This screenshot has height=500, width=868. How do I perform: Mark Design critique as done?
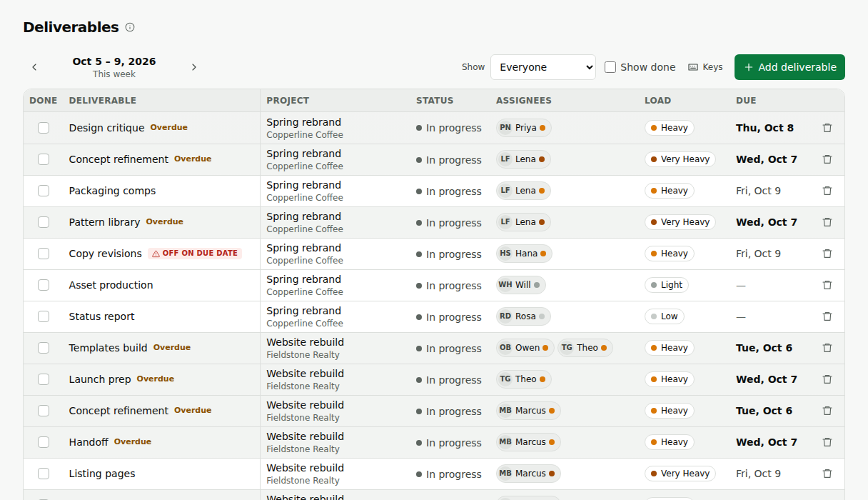44,128
